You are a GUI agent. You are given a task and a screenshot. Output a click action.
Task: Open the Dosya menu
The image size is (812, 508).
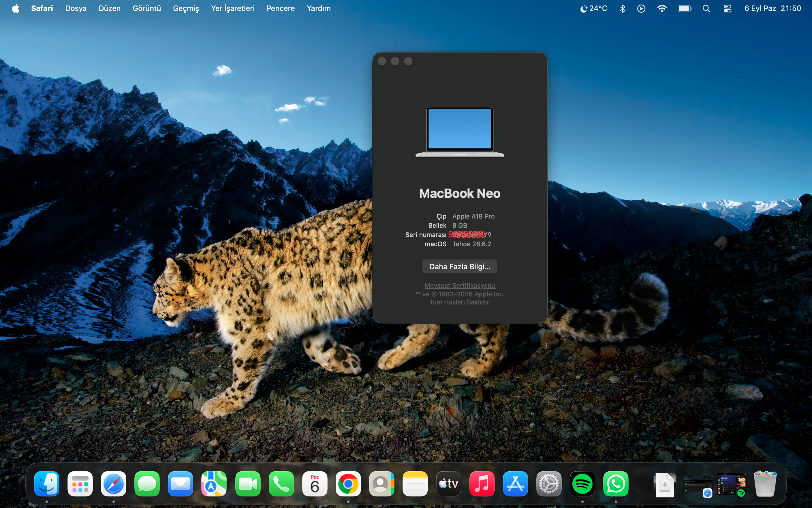tap(76, 8)
